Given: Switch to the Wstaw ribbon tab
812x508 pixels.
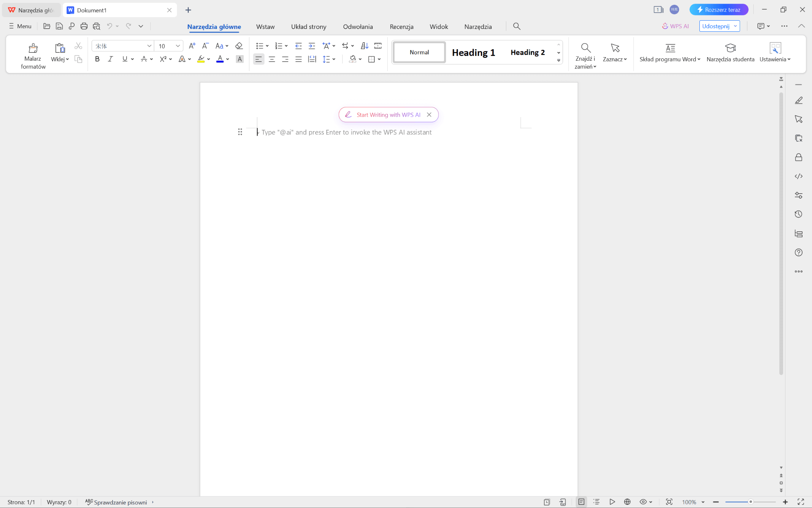Looking at the screenshot, I should 265,26.
